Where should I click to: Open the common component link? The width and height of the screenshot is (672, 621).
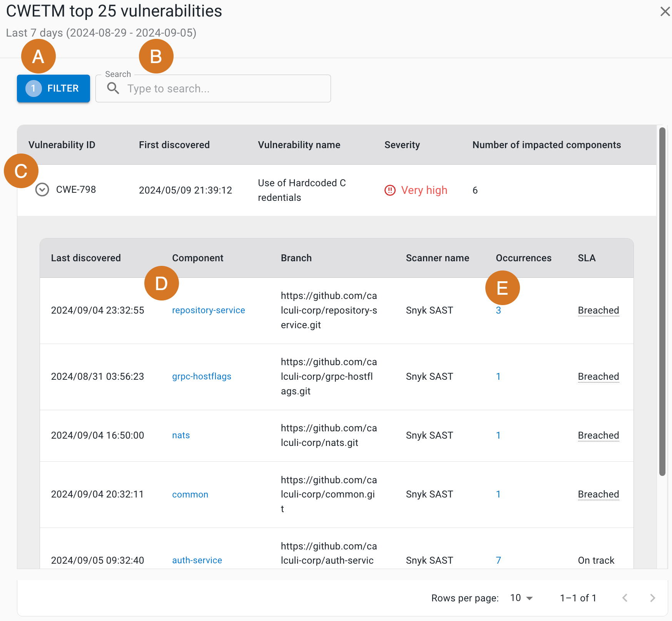tap(190, 494)
